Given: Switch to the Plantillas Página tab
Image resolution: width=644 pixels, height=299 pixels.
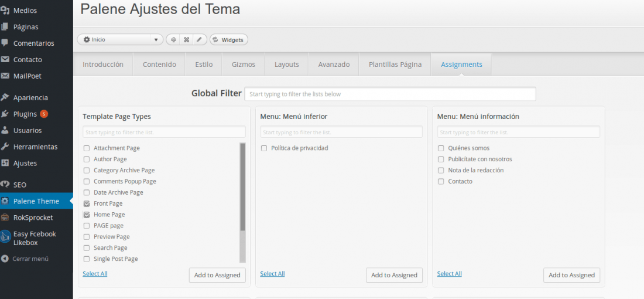Looking at the screenshot, I should (x=395, y=64).
